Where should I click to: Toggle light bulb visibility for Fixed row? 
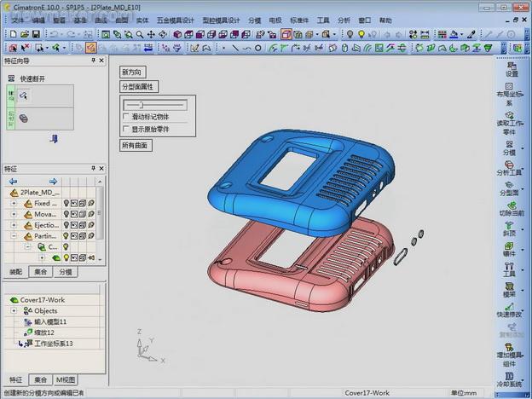[66, 203]
